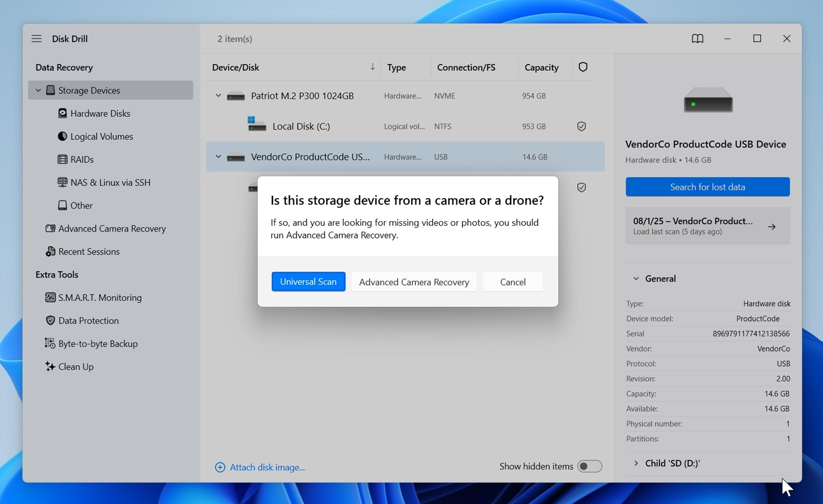Viewport: 823px width, 504px height.
Task: Click the 2 item(s) count text
Action: point(235,39)
